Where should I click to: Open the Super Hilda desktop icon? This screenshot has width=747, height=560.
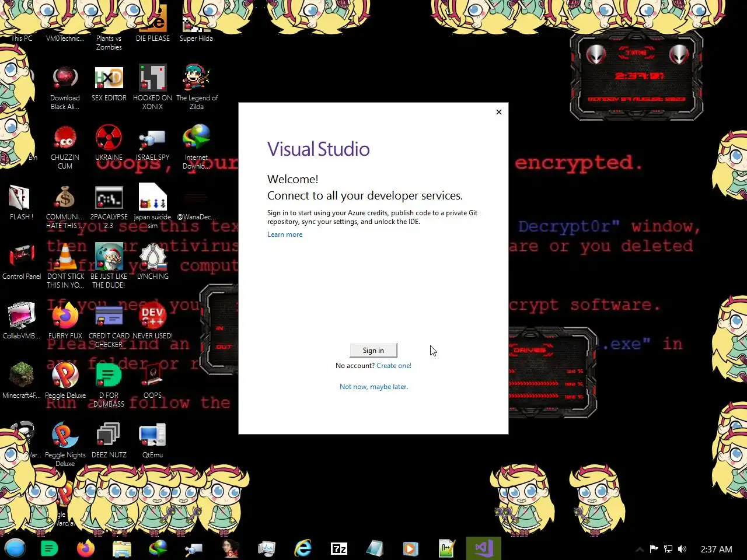tap(196, 24)
